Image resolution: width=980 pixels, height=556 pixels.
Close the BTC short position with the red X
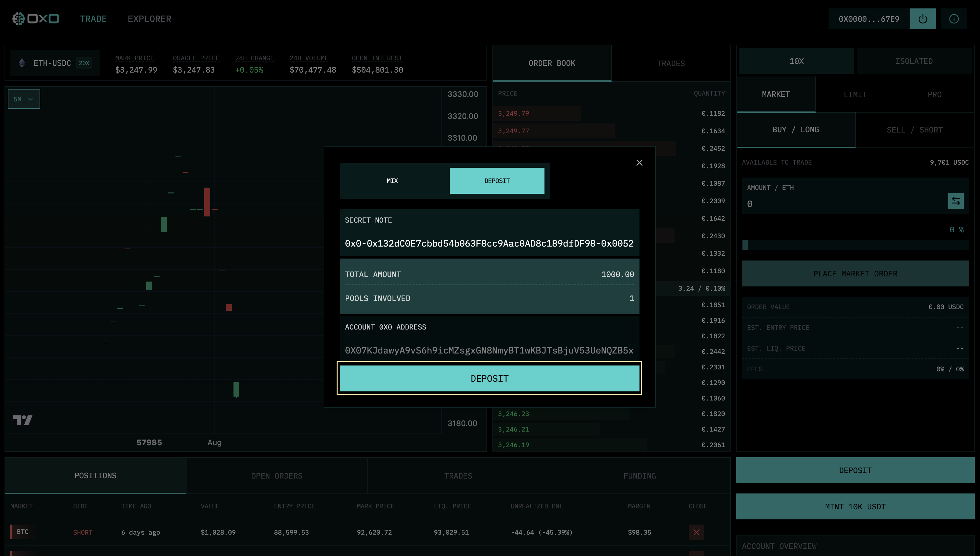(x=697, y=532)
